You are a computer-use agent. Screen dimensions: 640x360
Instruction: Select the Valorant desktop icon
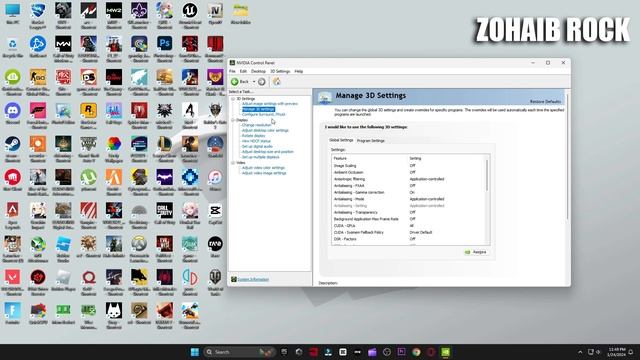tap(13, 282)
